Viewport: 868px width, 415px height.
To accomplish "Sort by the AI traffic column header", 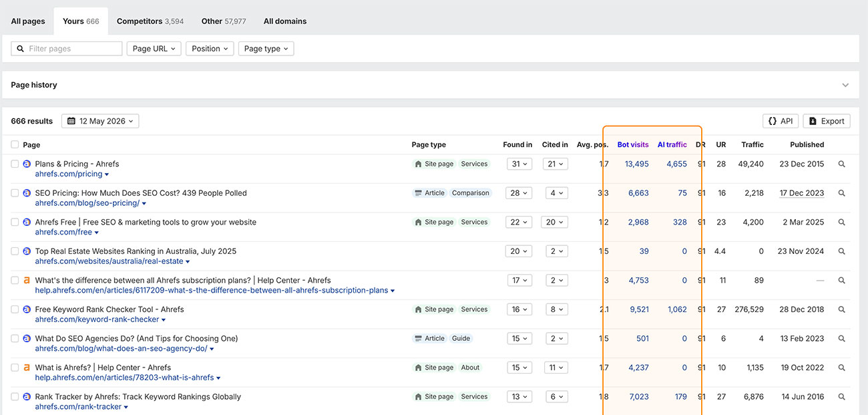I will [672, 144].
